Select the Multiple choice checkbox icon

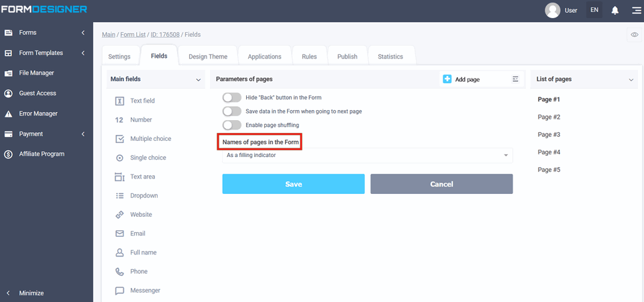coord(119,139)
